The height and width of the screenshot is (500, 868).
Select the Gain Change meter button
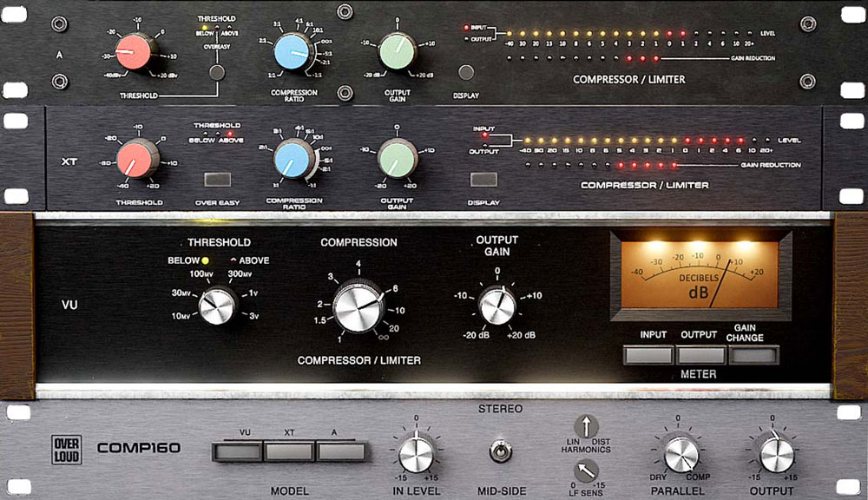click(753, 354)
